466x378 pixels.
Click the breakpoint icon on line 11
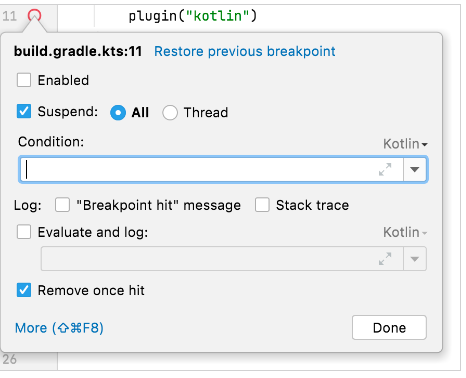tap(34, 15)
